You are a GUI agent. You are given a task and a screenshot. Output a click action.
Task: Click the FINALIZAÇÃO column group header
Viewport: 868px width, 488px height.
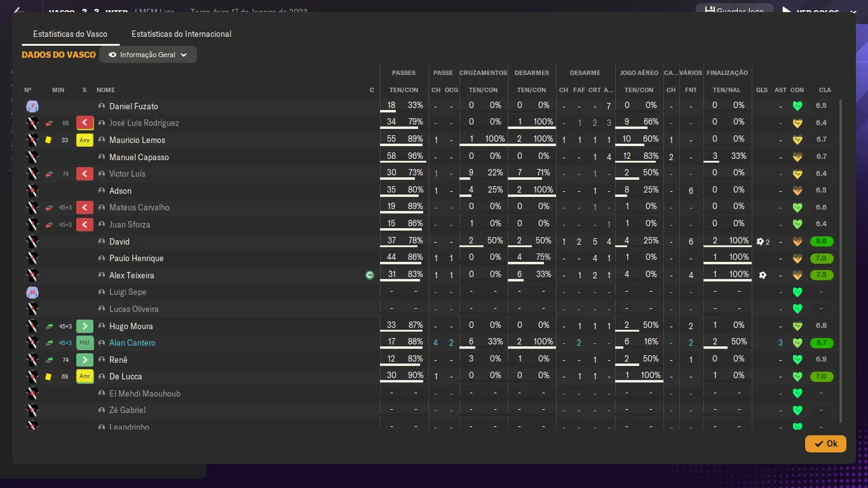point(727,73)
